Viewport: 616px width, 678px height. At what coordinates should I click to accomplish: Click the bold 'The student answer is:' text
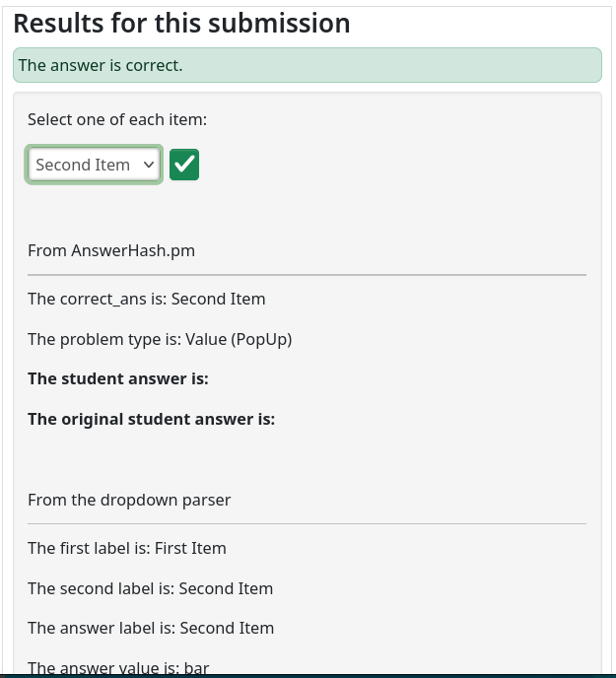118,378
